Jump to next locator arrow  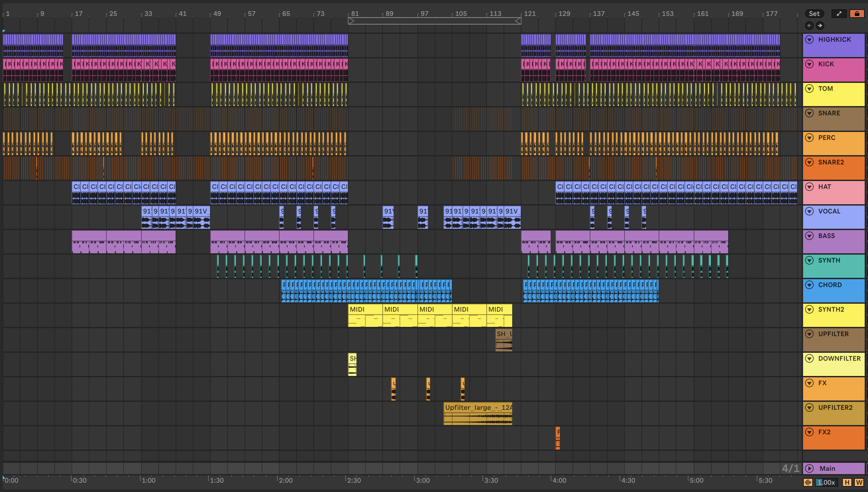click(820, 25)
